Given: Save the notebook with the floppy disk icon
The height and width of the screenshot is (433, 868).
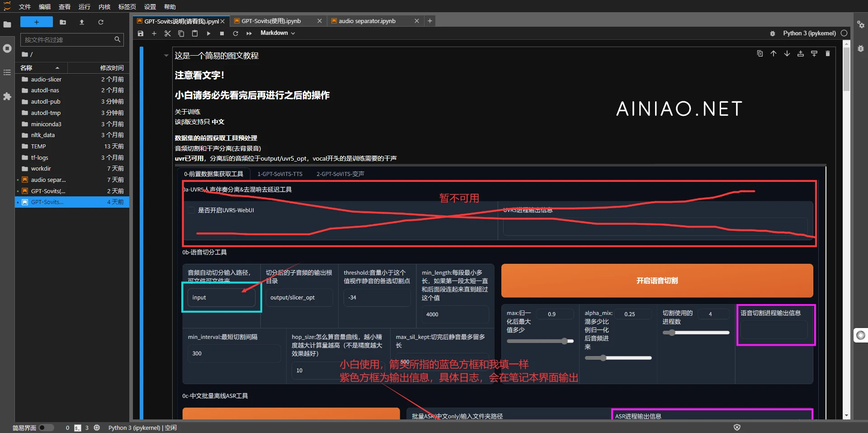Looking at the screenshot, I should [x=141, y=33].
